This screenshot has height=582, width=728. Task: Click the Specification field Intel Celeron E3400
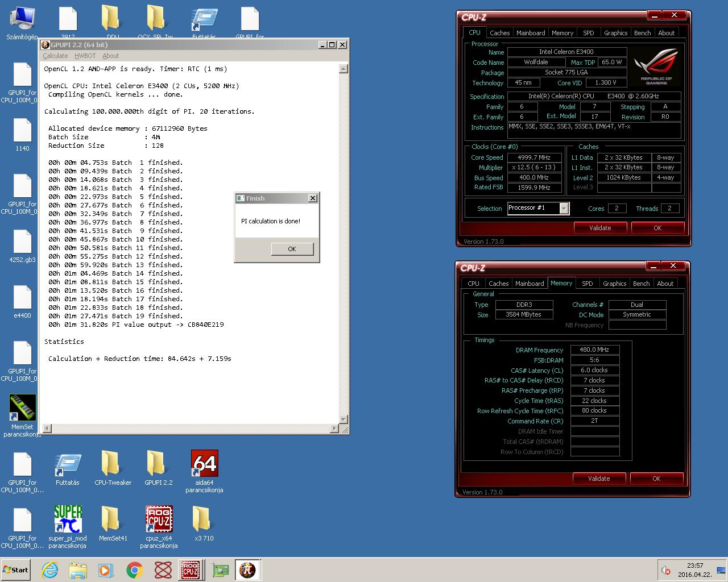tap(594, 96)
